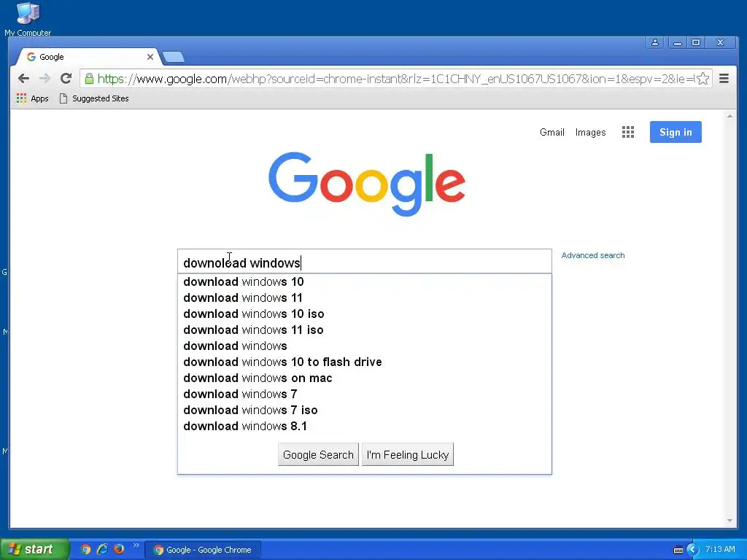
Task: Choose suggestion "download windows 7 iso"
Action: (x=365, y=410)
